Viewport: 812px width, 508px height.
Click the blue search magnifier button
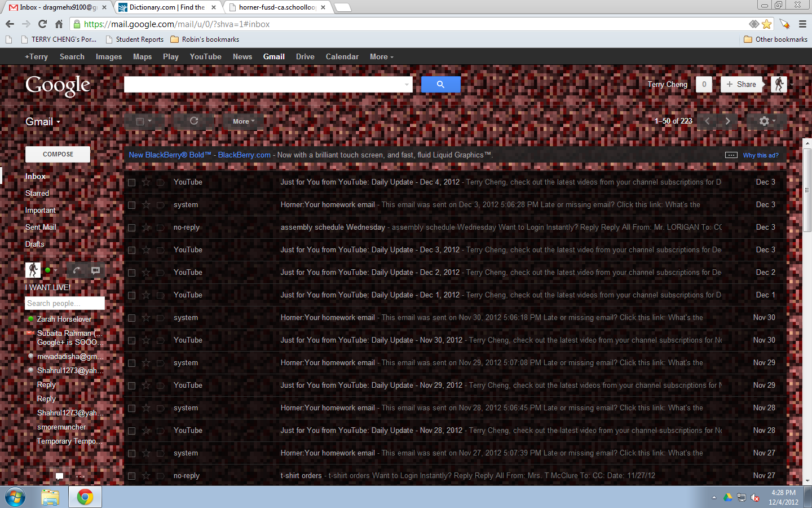(440, 85)
